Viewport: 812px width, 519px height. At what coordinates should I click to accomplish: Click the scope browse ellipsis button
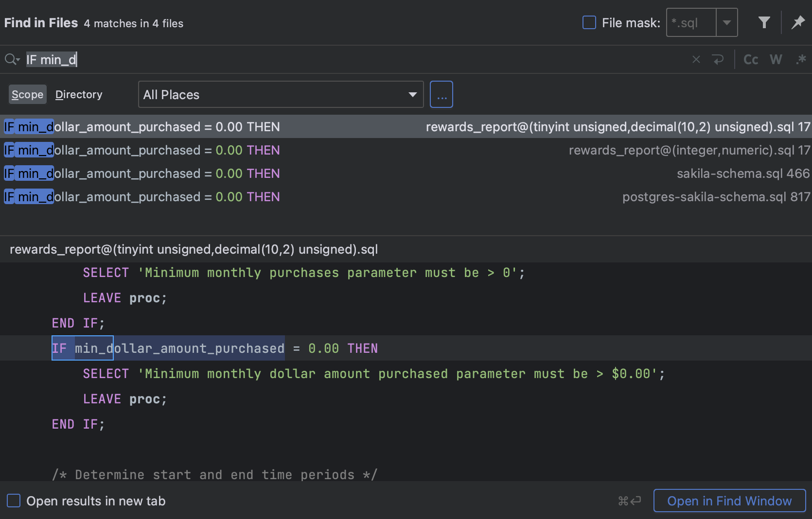pyautogui.click(x=441, y=94)
